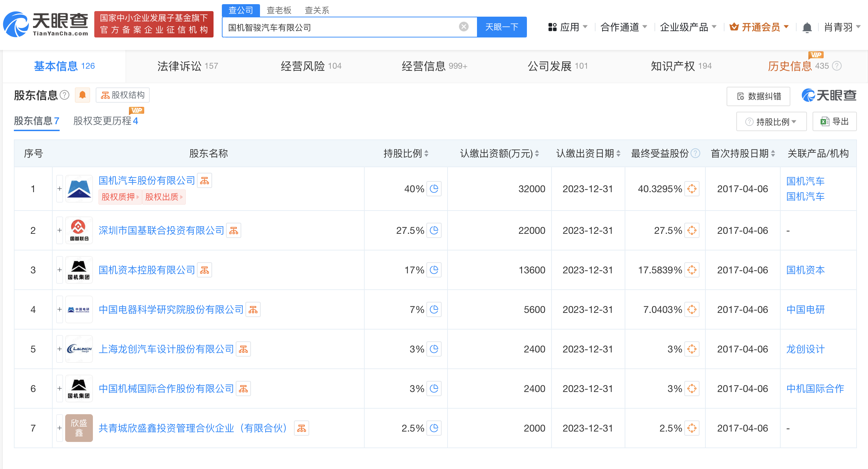The image size is (868, 469).
Task: Open equity structure for 上海龙创汽车设计
Action: click(x=243, y=349)
